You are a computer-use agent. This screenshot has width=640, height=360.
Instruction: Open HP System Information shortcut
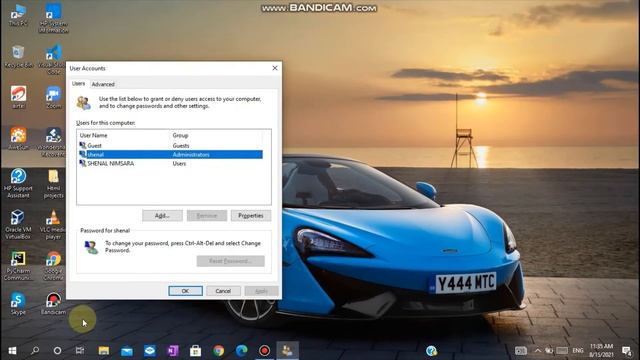point(53,18)
